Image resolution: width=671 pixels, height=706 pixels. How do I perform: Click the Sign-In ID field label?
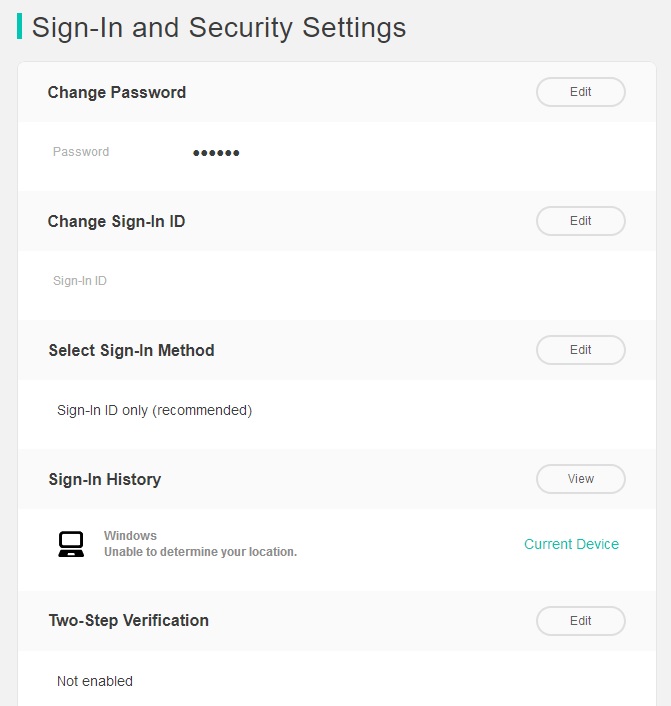(80, 281)
